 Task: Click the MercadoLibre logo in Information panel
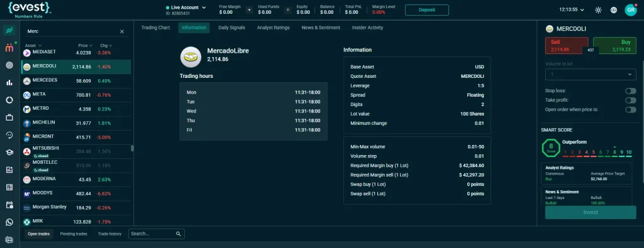(x=191, y=57)
